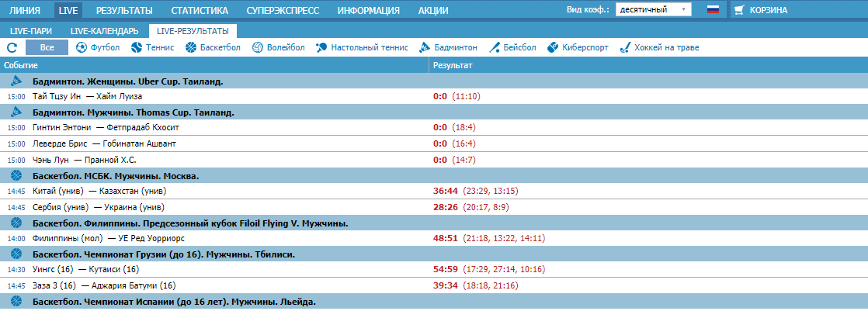Select the field hockey stick icon

(625, 47)
